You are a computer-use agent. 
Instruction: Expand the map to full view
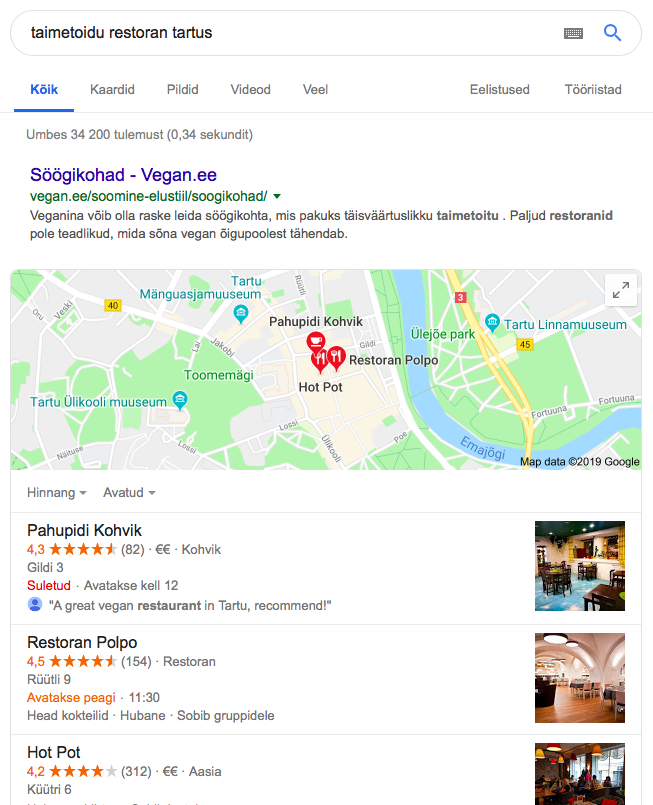coord(621,290)
